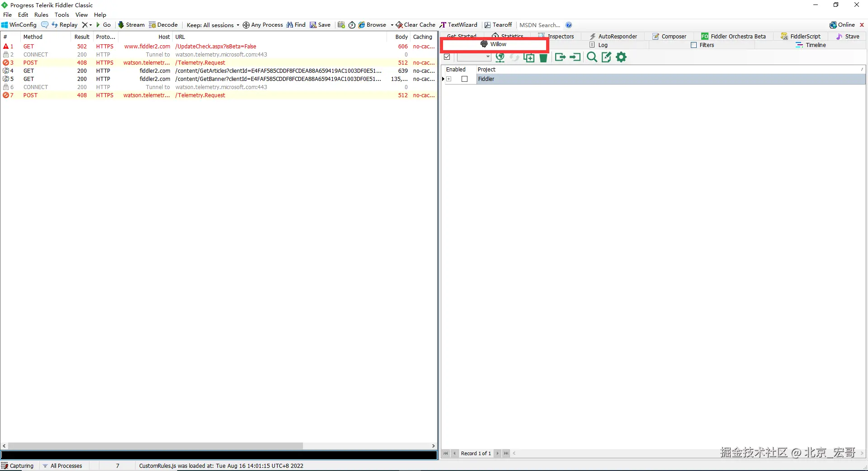Toggle Capturing in the status bar
Viewport: 868px width, 471px height.
point(18,466)
